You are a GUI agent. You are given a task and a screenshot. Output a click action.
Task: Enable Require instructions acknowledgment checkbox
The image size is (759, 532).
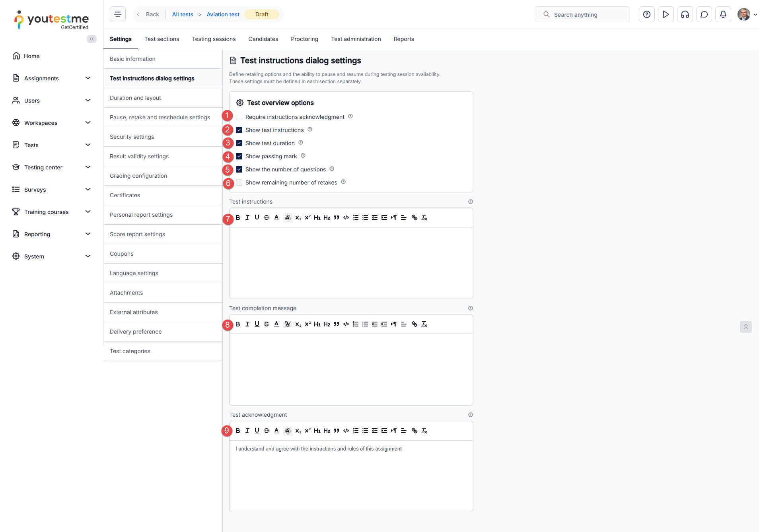239,117
